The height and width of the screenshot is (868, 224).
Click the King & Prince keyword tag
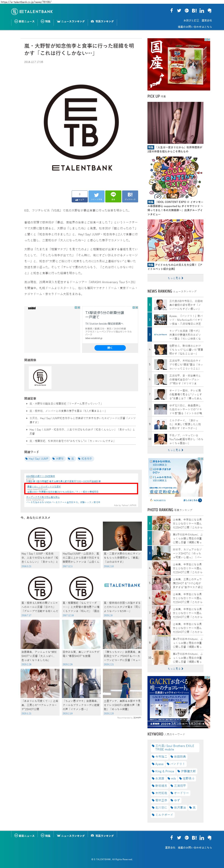tap(163, 771)
